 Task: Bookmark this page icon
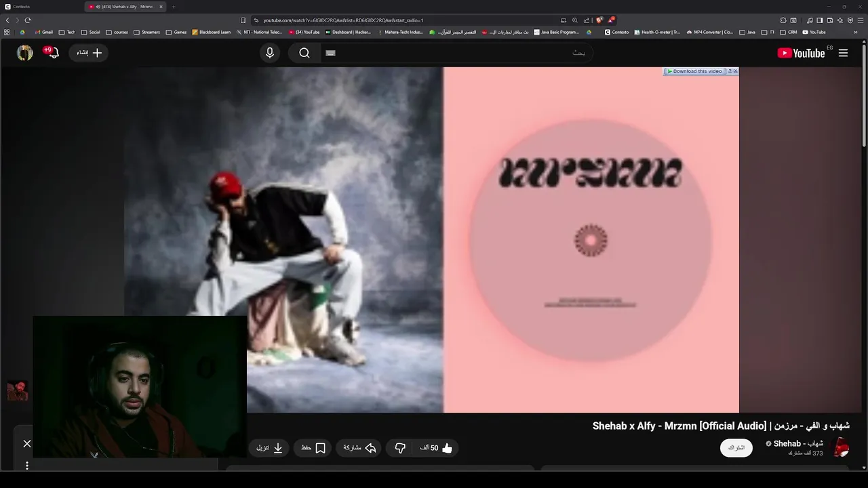pos(243,20)
